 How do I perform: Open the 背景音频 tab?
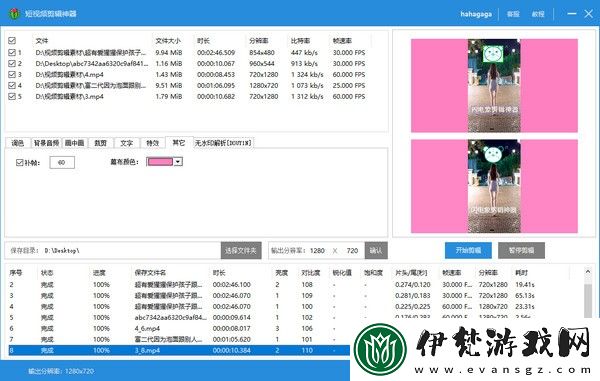(46, 143)
